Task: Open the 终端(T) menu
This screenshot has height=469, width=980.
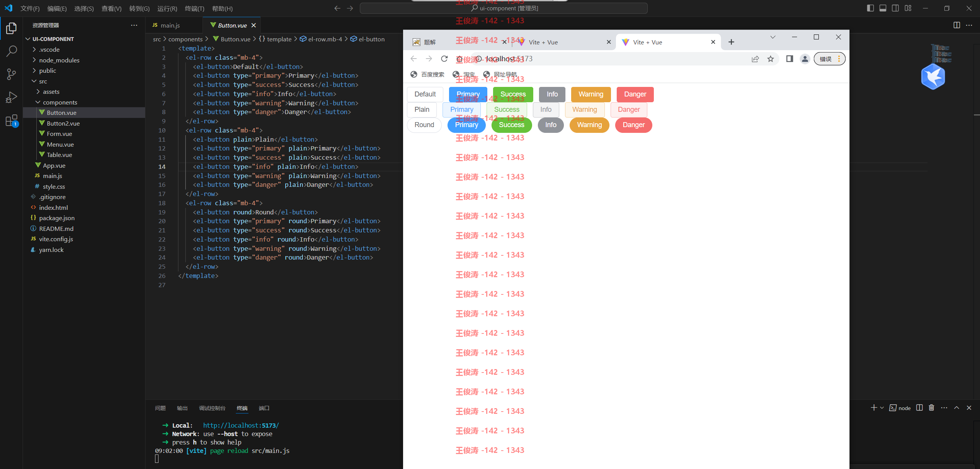Action: click(194, 8)
